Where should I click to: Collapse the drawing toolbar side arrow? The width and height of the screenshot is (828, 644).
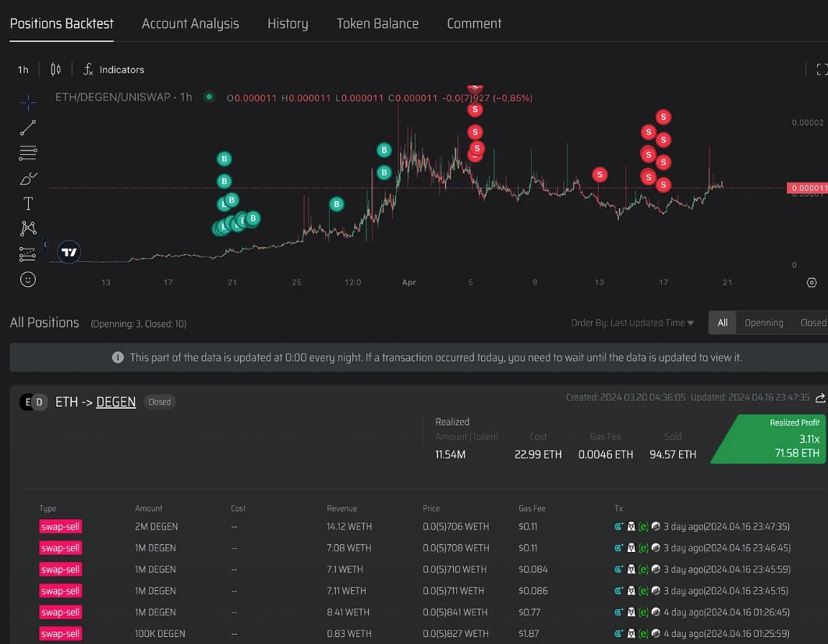click(x=45, y=245)
